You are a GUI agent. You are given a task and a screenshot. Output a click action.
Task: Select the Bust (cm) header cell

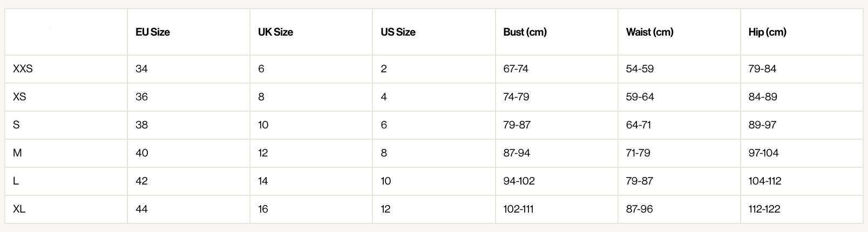[x=525, y=32]
